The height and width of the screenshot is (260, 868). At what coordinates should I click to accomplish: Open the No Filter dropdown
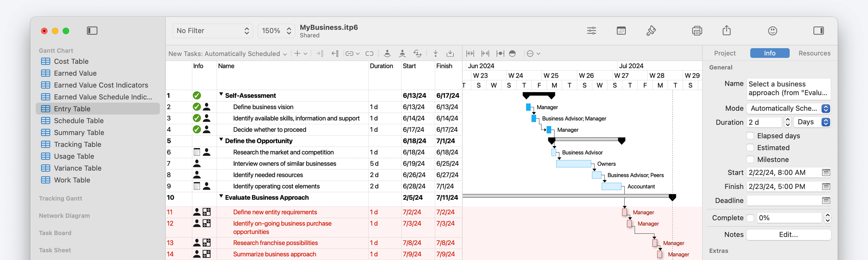(x=213, y=31)
